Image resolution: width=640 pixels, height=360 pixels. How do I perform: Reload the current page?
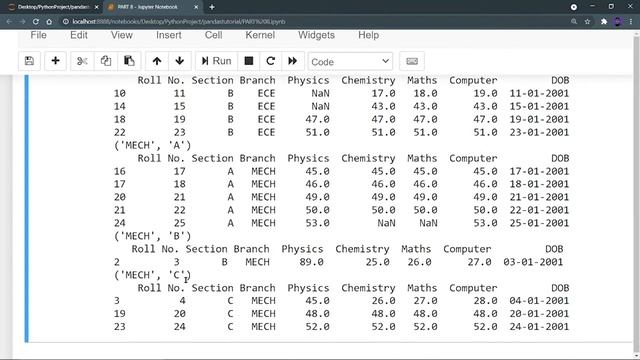[36, 22]
